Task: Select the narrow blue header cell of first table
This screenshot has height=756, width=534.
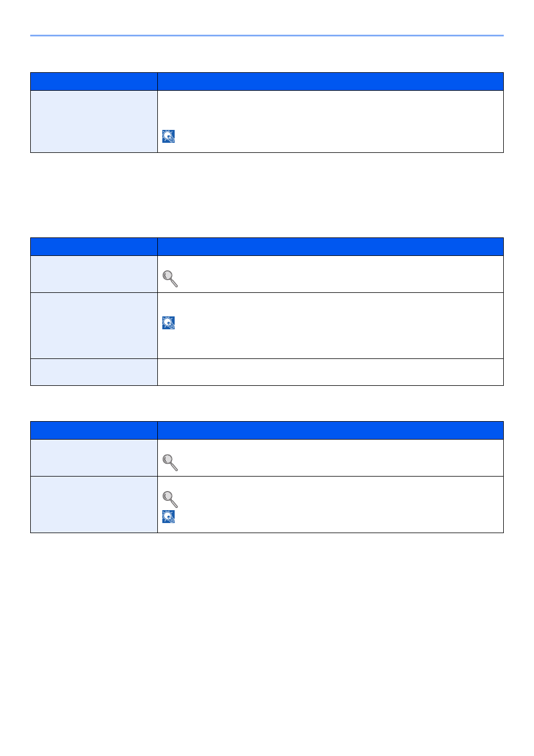Action: coord(94,82)
